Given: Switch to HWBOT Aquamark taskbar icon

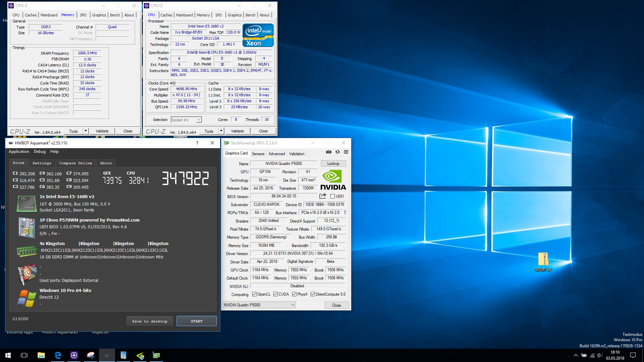Looking at the screenshot, I should point(107,355).
